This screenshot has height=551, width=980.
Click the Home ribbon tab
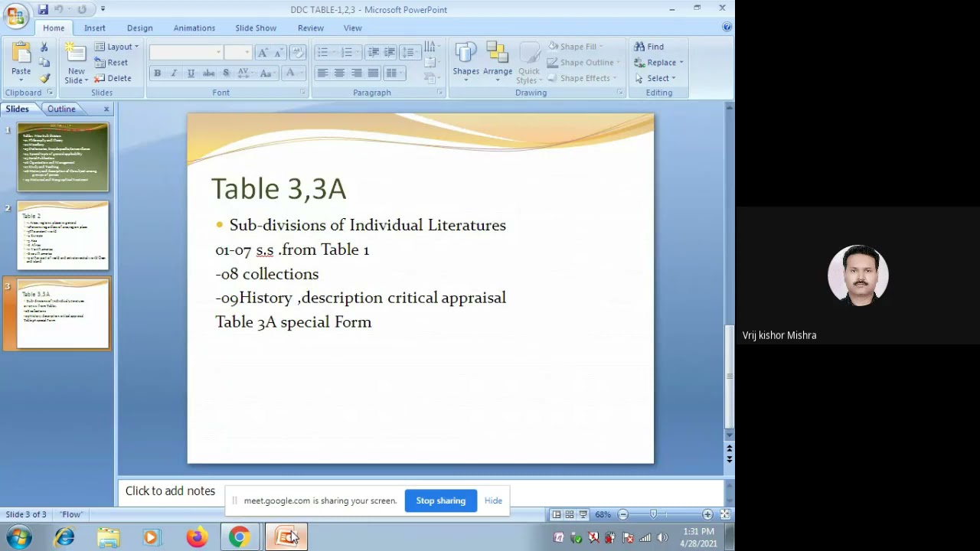(54, 28)
